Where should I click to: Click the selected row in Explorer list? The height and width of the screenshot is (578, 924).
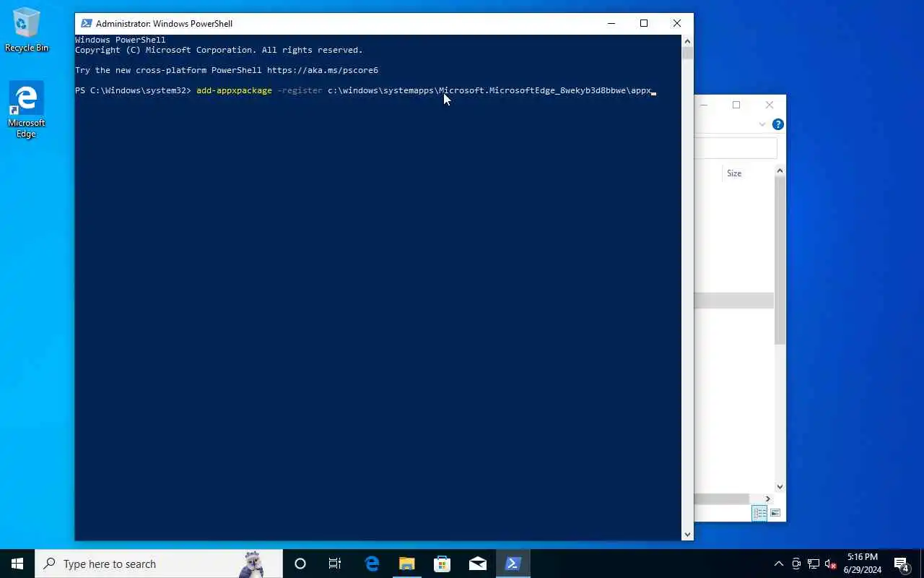point(734,301)
